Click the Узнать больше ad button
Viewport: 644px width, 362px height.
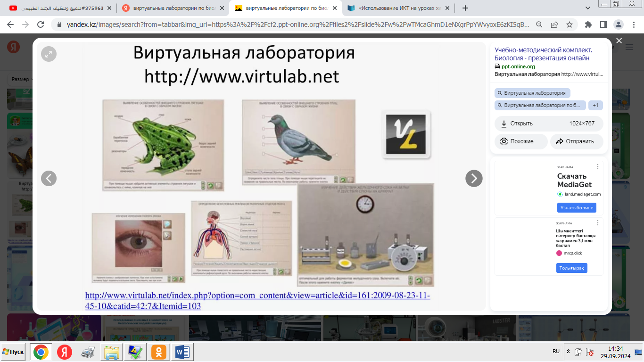pyautogui.click(x=577, y=208)
